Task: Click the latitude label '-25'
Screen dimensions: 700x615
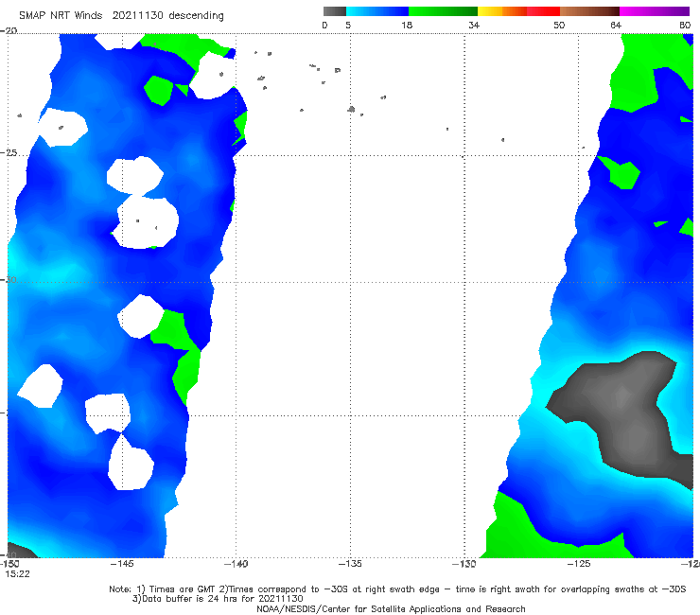Action: pos(9,152)
